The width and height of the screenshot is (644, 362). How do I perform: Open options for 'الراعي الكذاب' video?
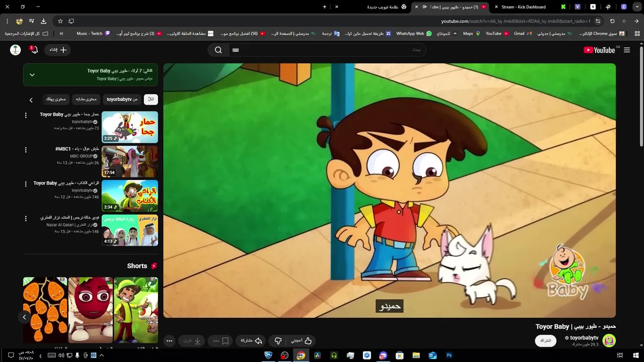(26, 184)
